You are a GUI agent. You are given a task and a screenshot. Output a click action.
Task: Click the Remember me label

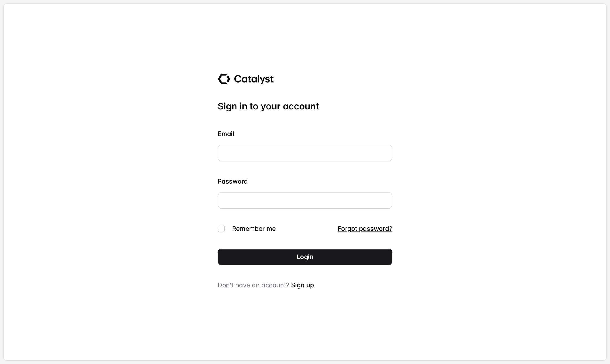click(x=254, y=228)
